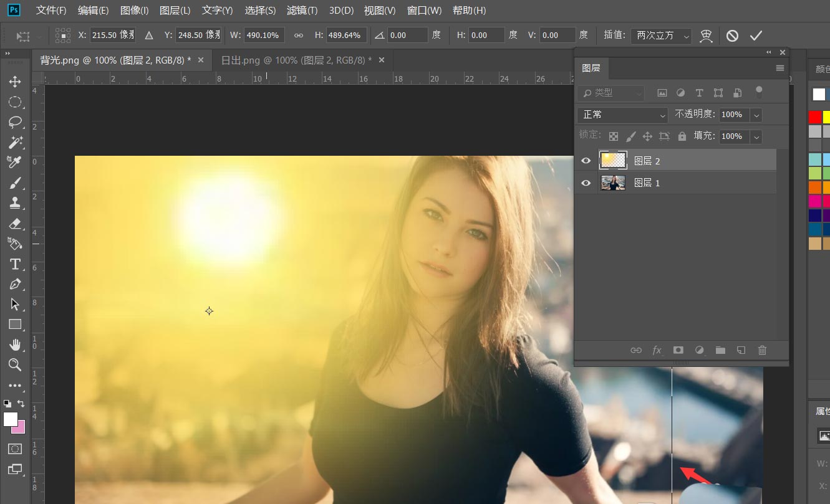Select the Elliptical Marquee tool
The height and width of the screenshot is (504, 830).
pyautogui.click(x=15, y=102)
